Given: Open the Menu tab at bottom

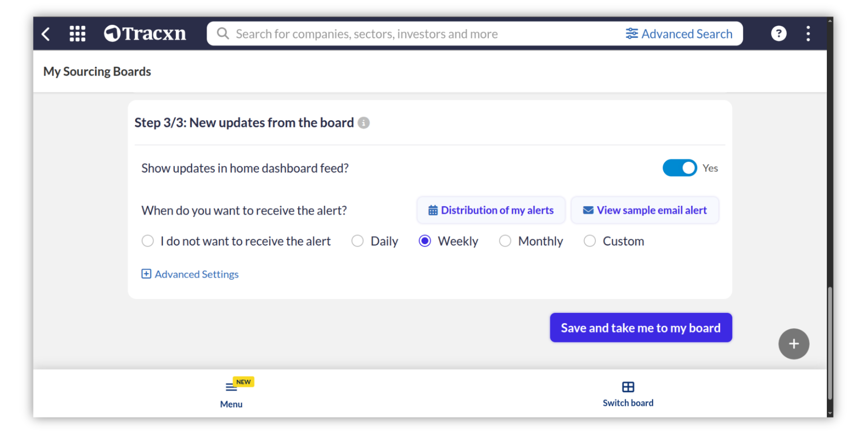Looking at the screenshot, I should coord(231,394).
